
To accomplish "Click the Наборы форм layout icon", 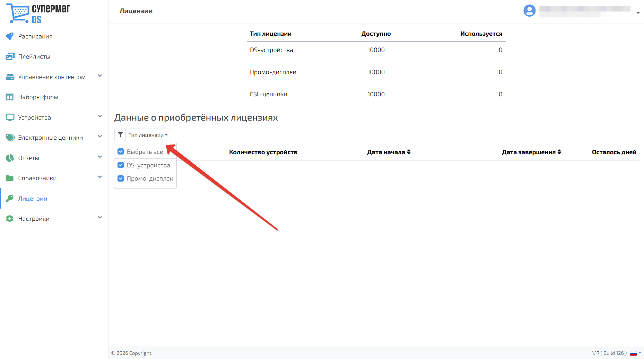I will 10,97.
